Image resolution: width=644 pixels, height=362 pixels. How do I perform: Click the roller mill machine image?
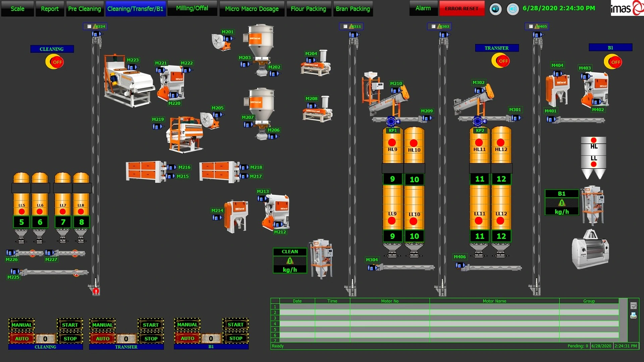click(590, 250)
